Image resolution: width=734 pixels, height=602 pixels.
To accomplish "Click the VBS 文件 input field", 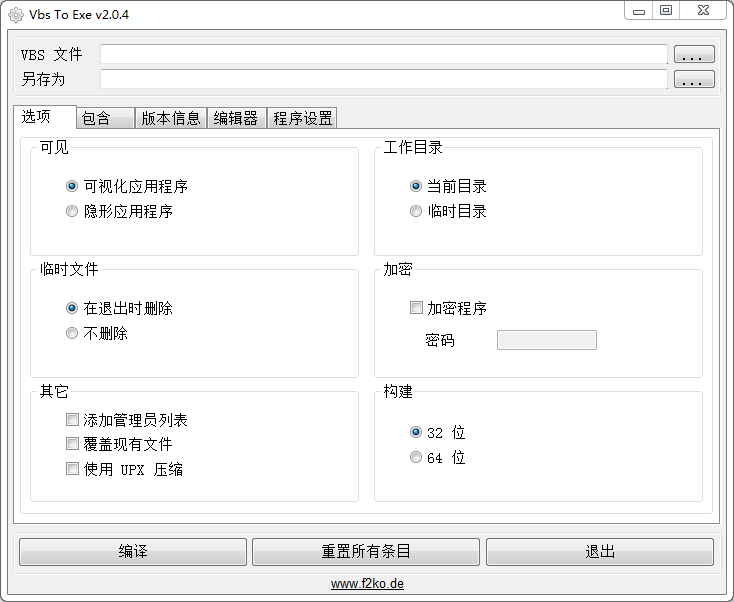I will (x=383, y=55).
